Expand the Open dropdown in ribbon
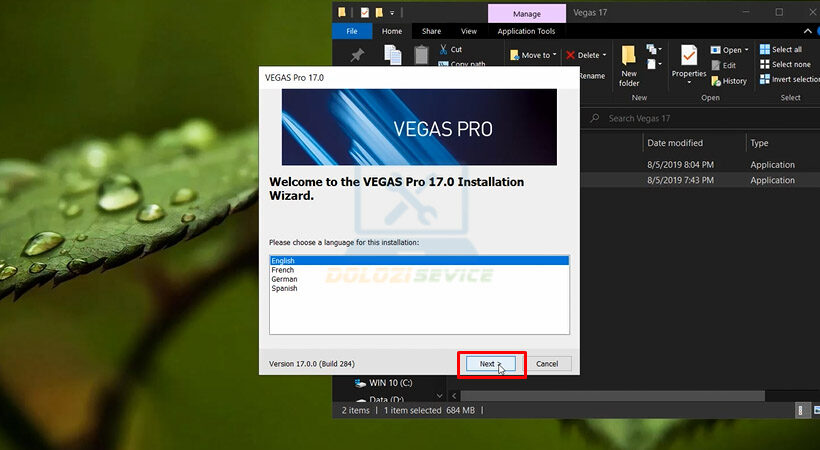The width and height of the screenshot is (820, 450). tap(746, 50)
